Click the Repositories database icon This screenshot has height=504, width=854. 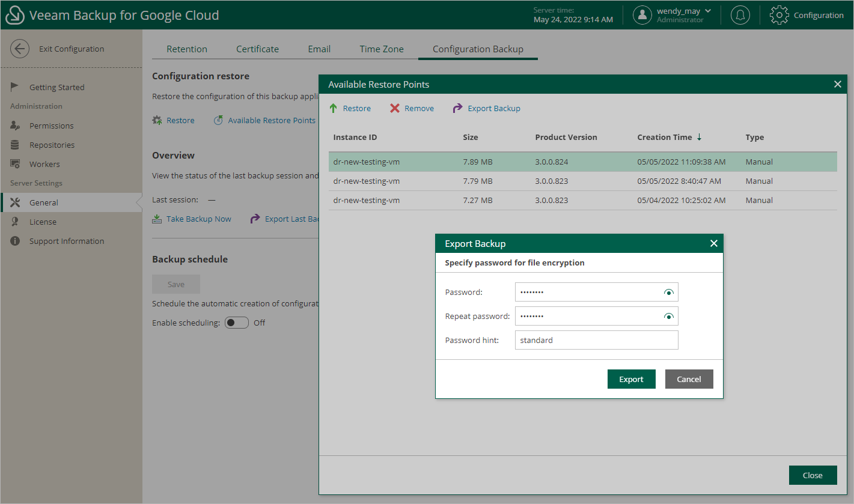tap(16, 145)
